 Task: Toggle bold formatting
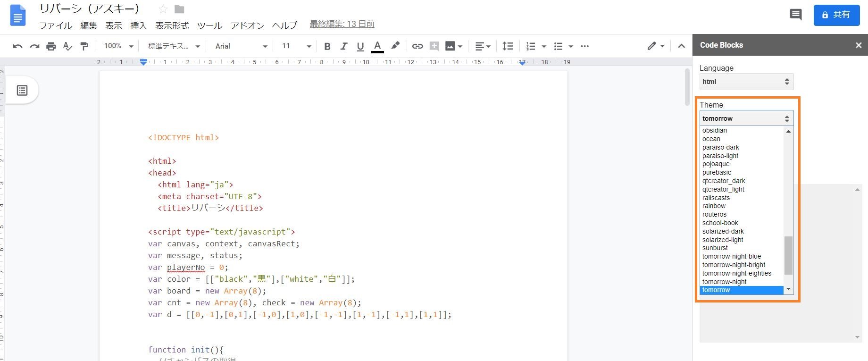(x=327, y=46)
